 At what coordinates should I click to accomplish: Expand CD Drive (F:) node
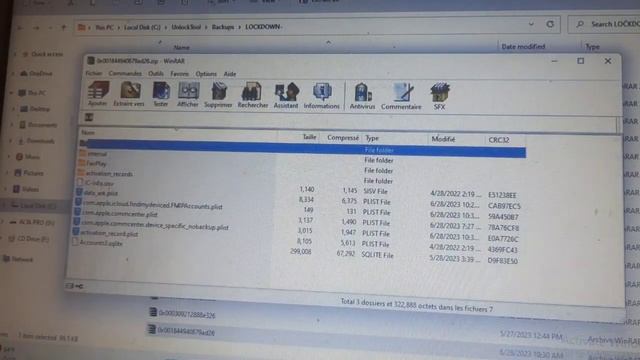(x=2, y=238)
